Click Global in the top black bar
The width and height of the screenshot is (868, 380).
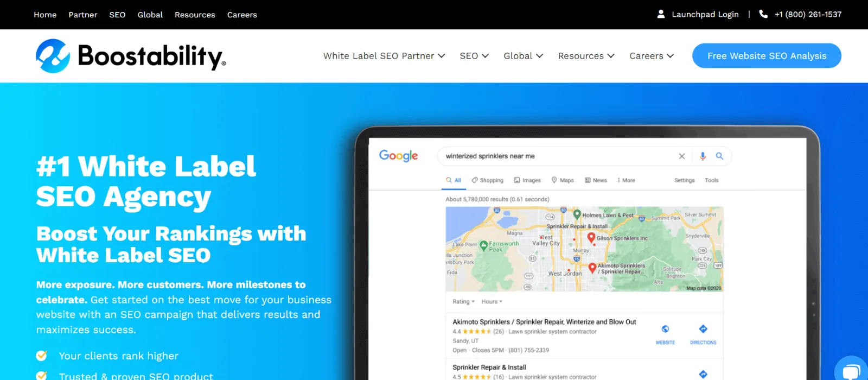point(150,15)
